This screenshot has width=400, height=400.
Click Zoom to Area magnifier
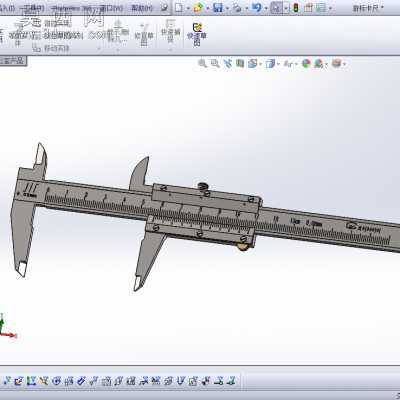215,63
